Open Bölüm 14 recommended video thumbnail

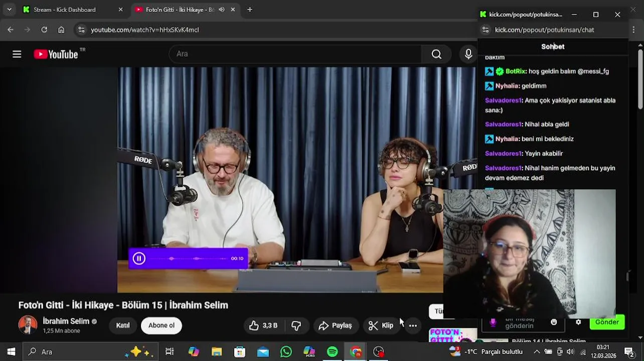click(x=453, y=335)
